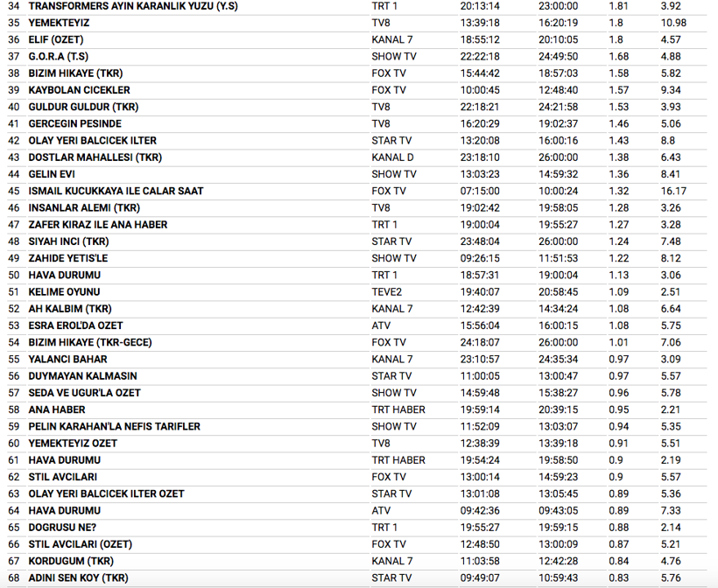Image resolution: width=718 pixels, height=588 pixels.
Task: Click the GULDUR GULDUR (TKR) entry
Action: pyautogui.click(x=84, y=107)
